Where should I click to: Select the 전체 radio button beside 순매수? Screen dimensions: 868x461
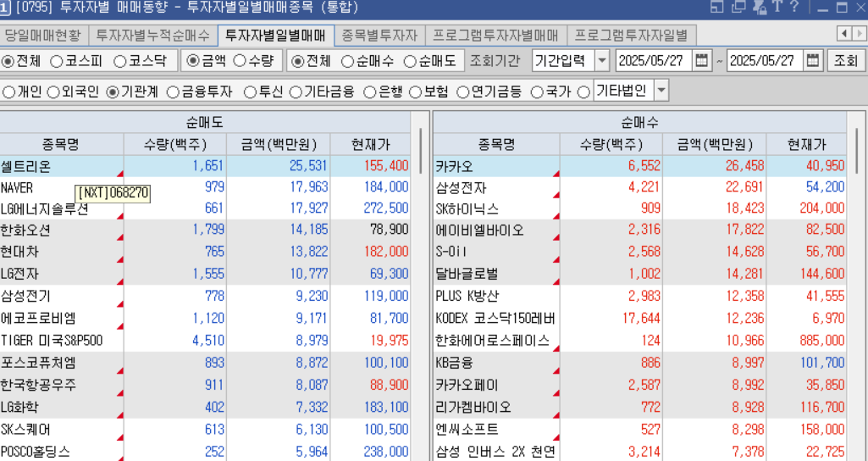click(x=298, y=61)
